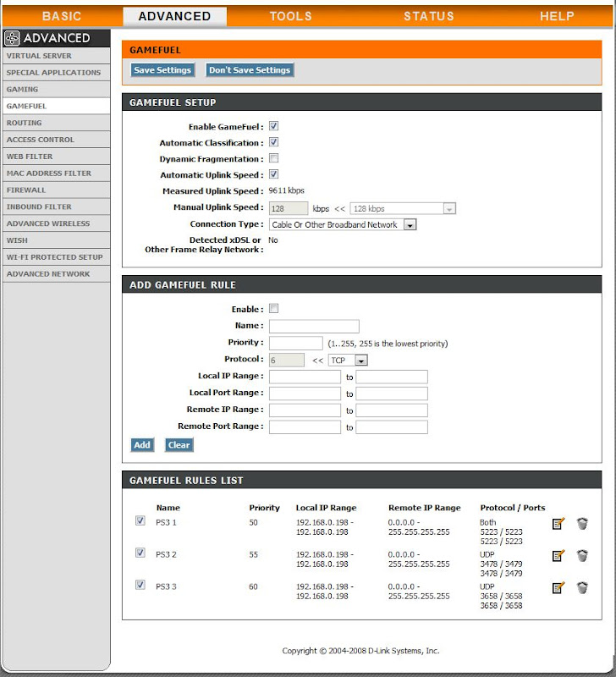Open Routing in sidebar
This screenshot has width=616, height=677.
click(x=56, y=123)
